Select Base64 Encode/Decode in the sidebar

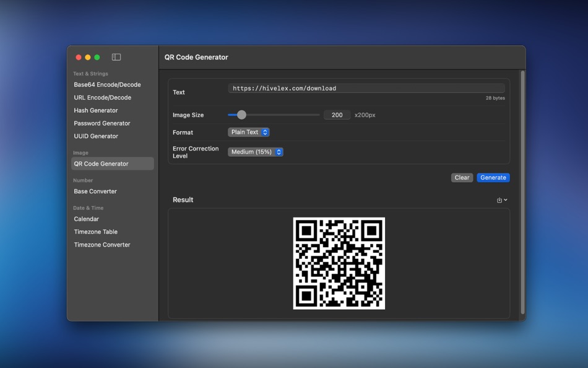pos(106,84)
